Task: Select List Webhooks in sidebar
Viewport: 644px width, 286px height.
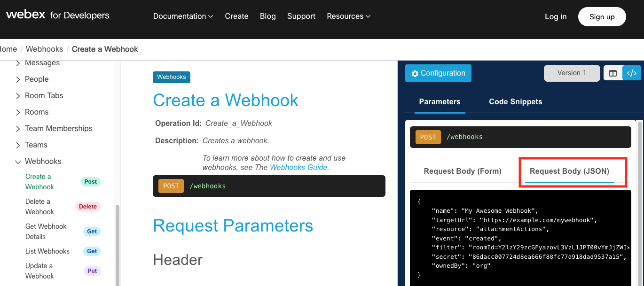Action: click(47, 251)
